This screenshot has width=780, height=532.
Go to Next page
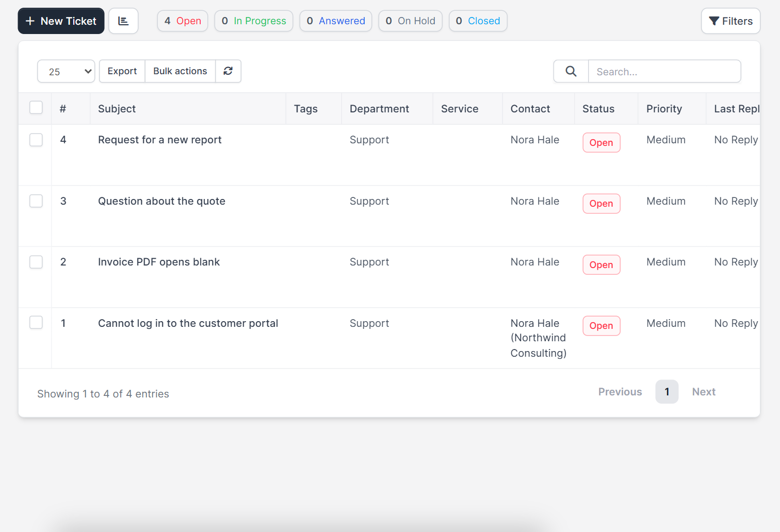704,392
